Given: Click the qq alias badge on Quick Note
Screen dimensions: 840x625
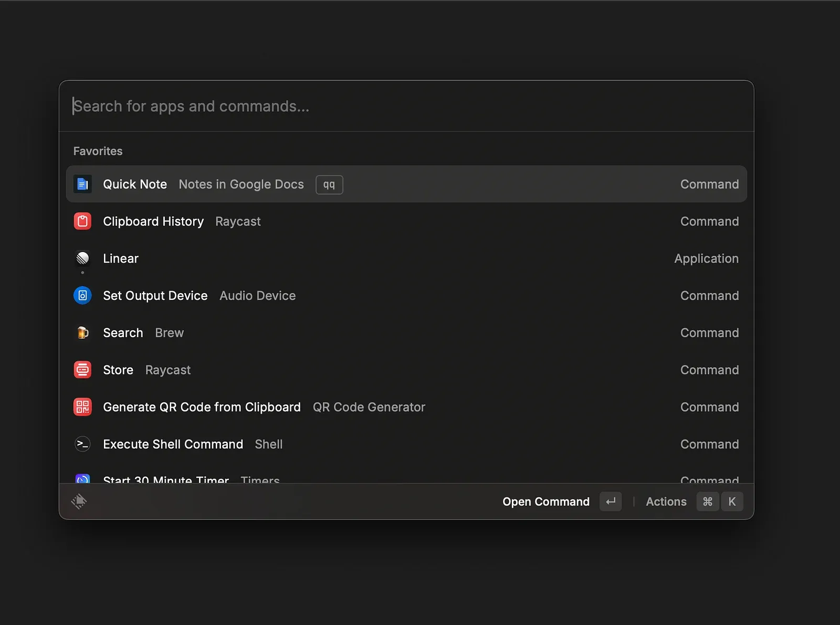Looking at the screenshot, I should tap(329, 185).
